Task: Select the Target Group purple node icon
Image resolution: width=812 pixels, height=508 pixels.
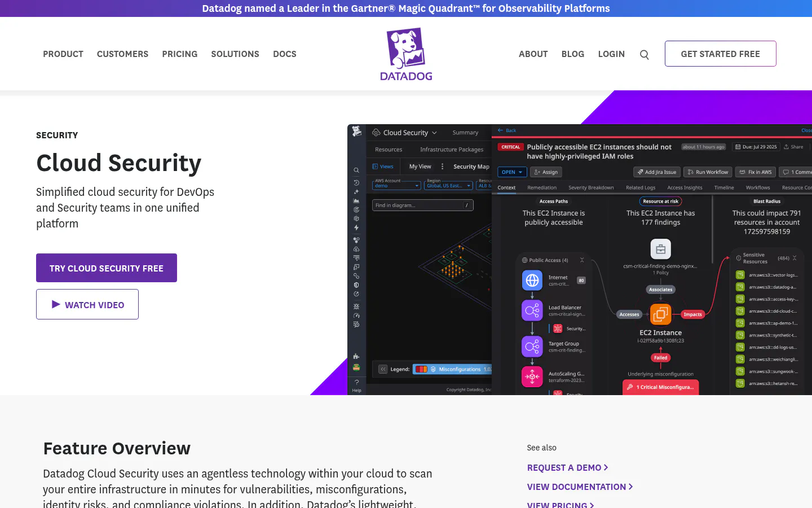Action: pos(532,346)
